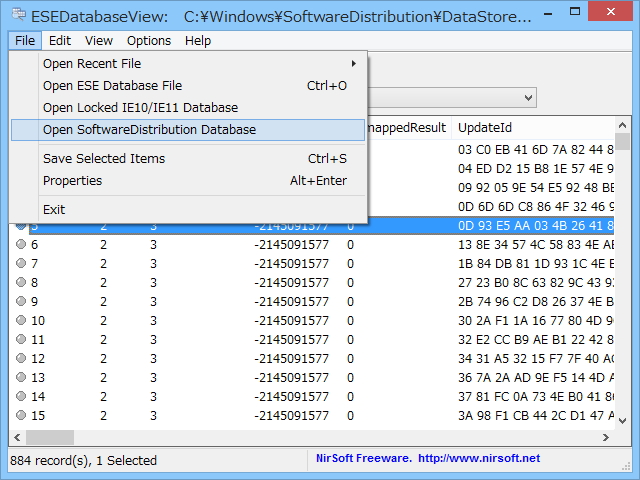
Task: Click record icon for row 10
Action: 21,320
